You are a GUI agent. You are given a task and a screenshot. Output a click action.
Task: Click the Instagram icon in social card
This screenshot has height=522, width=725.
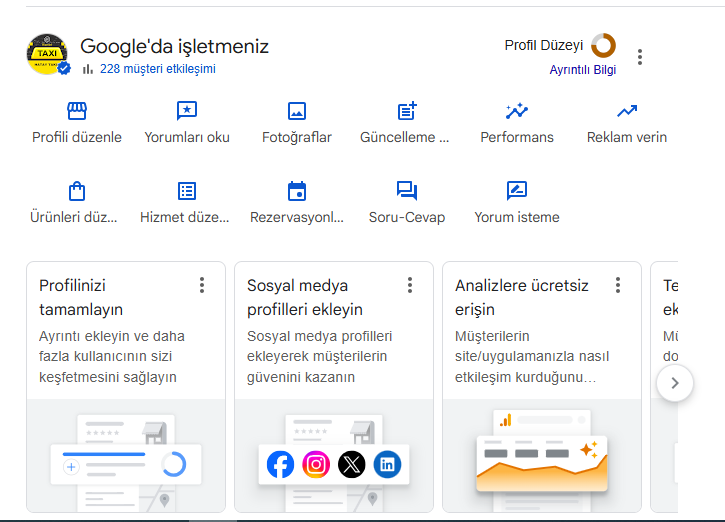(x=316, y=464)
